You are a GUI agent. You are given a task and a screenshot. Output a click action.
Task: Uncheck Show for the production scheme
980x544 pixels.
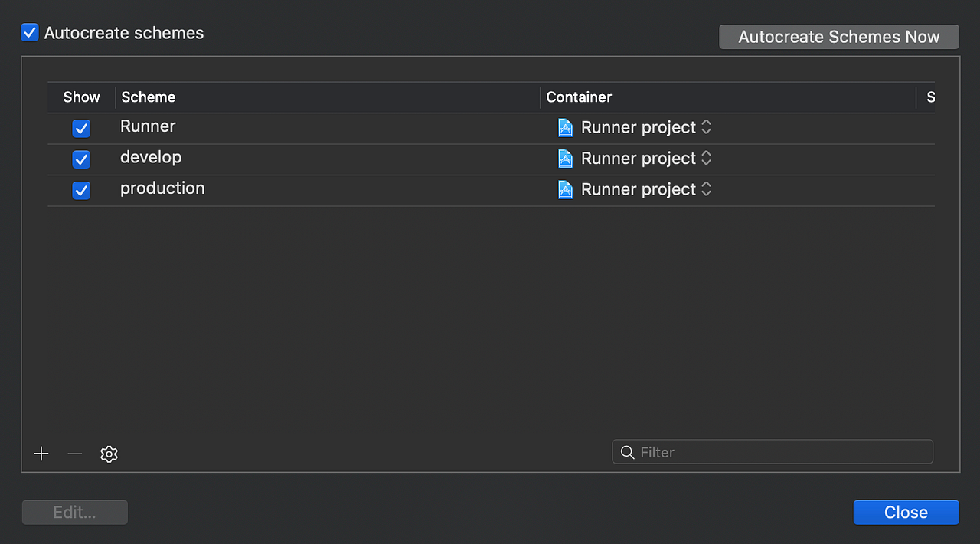[81, 190]
